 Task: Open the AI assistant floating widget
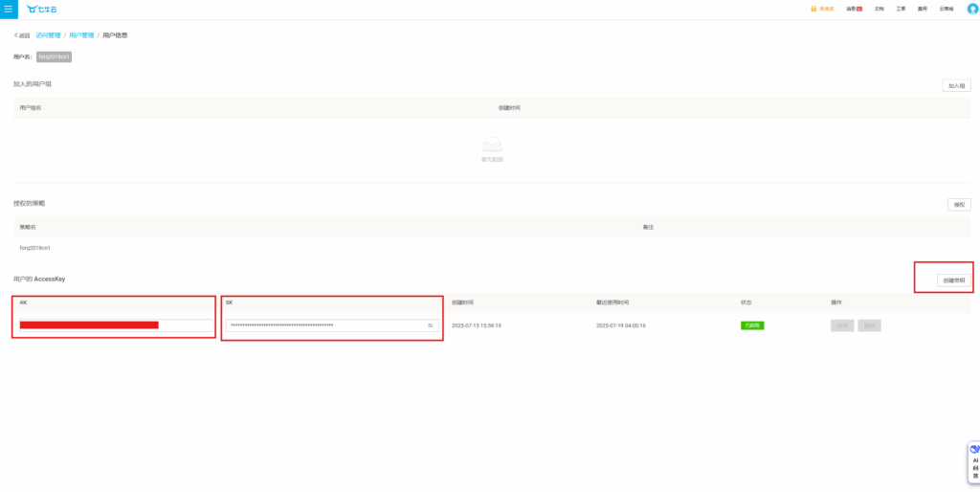tap(974, 460)
